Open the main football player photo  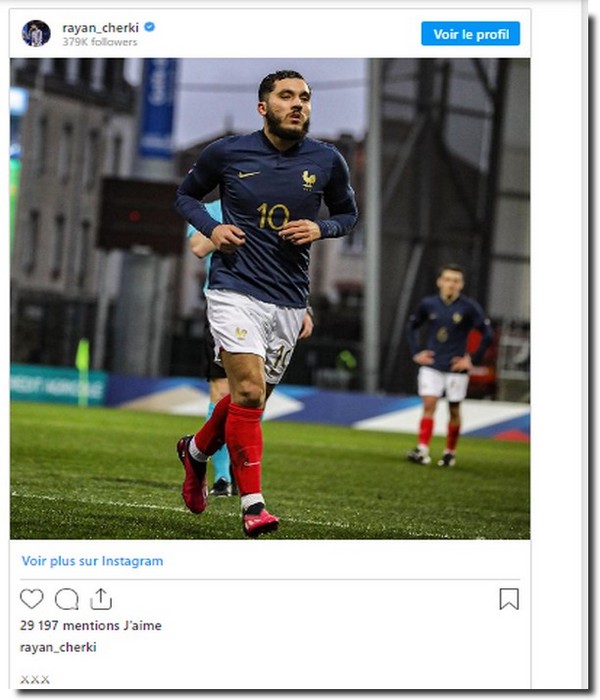270,299
